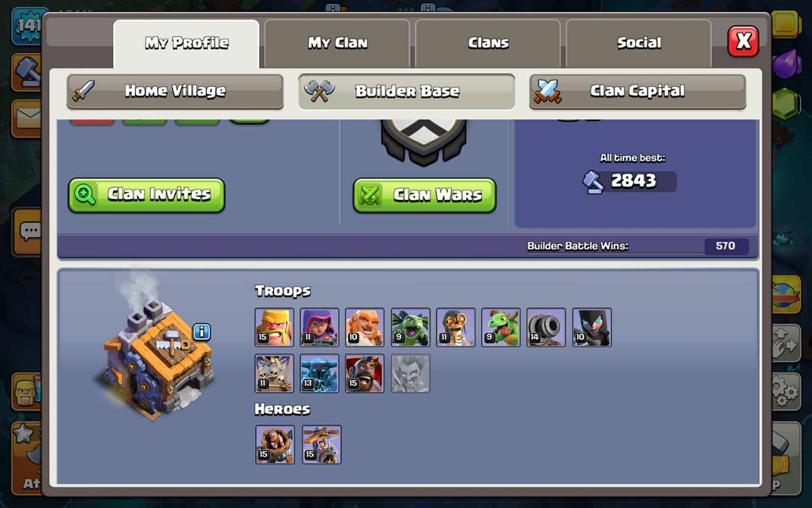Open the Clan Invites button
Viewport: 812px width, 508px height.
(x=147, y=195)
